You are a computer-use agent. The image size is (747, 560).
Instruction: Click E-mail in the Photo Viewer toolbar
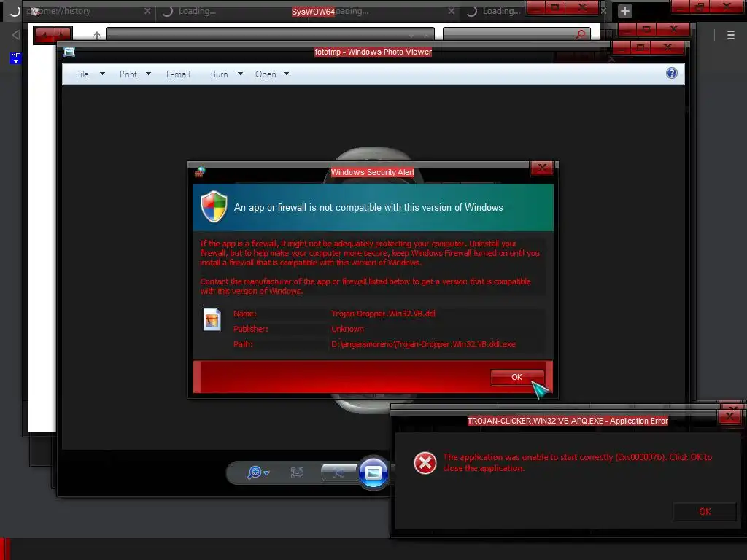tap(178, 74)
